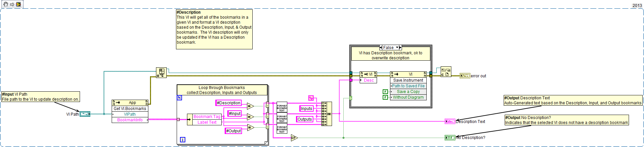This screenshot has width=644, height=147.
Task: Select the Save.Instrument method row
Action: [x=408, y=80]
